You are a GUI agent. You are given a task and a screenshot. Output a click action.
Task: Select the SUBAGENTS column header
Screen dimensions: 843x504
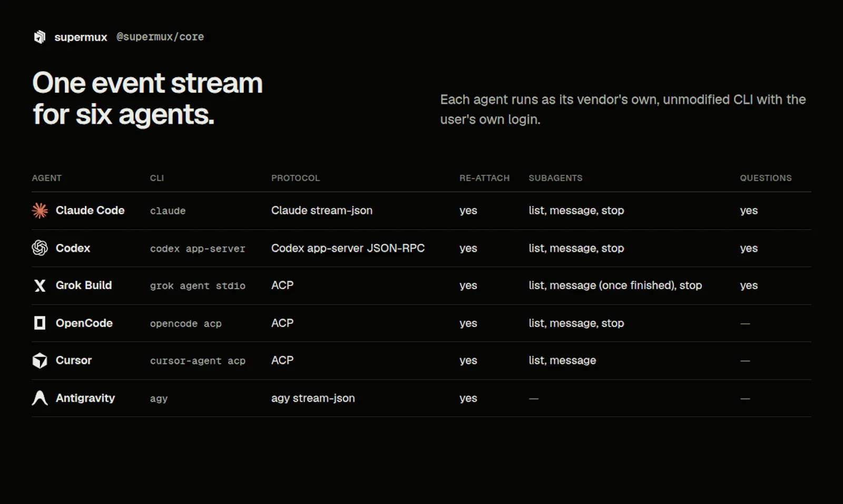click(x=556, y=178)
